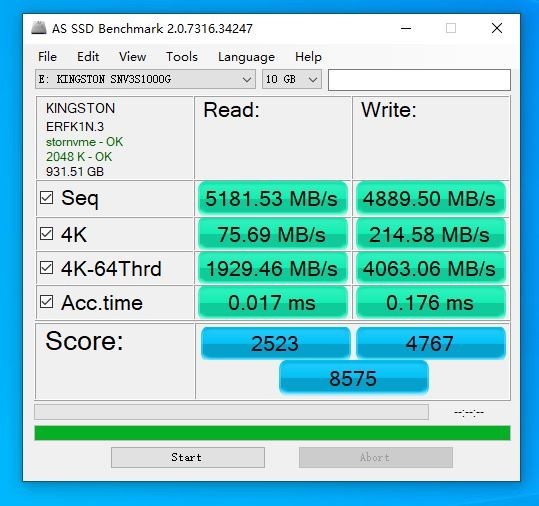Click the empty text field beside size dropdown
Image resolution: width=539 pixels, height=506 pixels.
coord(419,80)
